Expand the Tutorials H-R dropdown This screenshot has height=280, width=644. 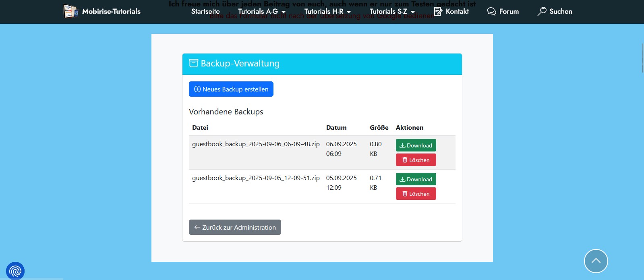327,11
